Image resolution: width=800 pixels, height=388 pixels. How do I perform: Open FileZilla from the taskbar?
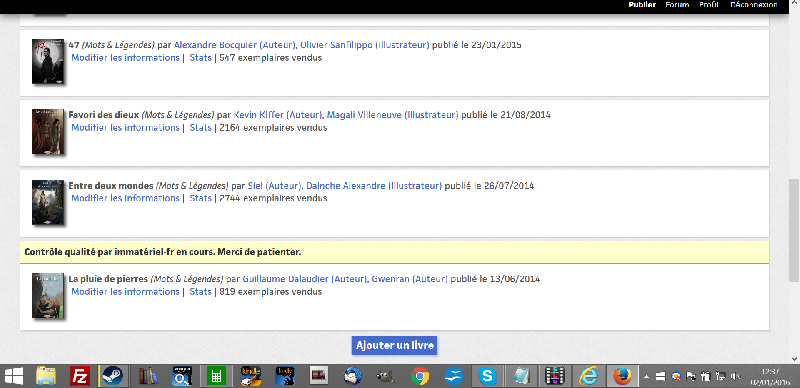[80, 376]
